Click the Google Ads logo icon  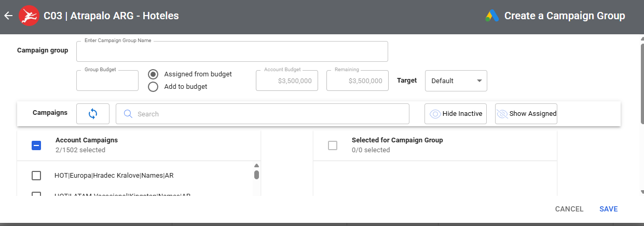[x=492, y=16]
